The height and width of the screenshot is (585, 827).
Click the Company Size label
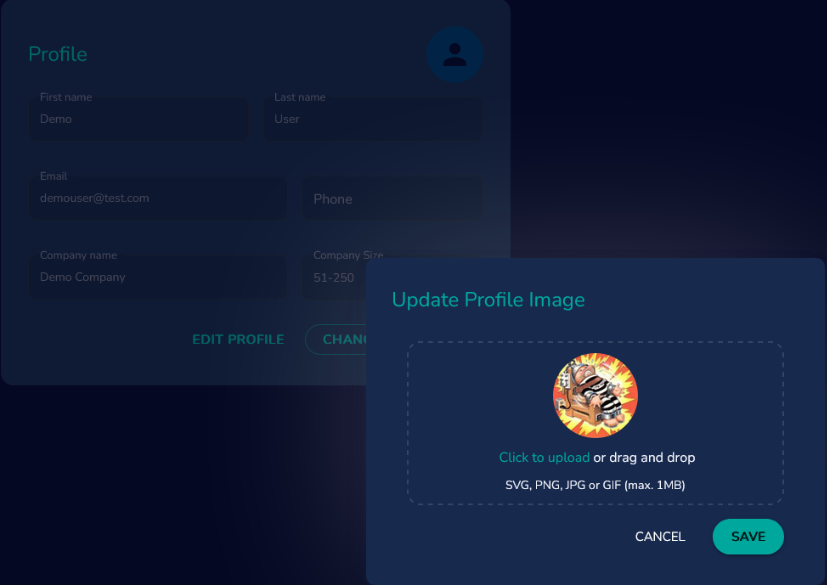tap(348, 255)
